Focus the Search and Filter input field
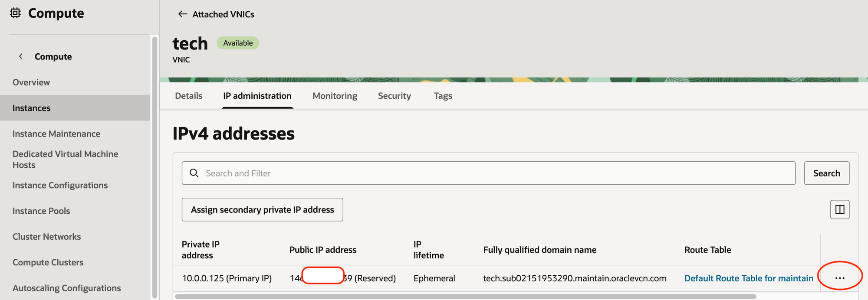 point(495,173)
